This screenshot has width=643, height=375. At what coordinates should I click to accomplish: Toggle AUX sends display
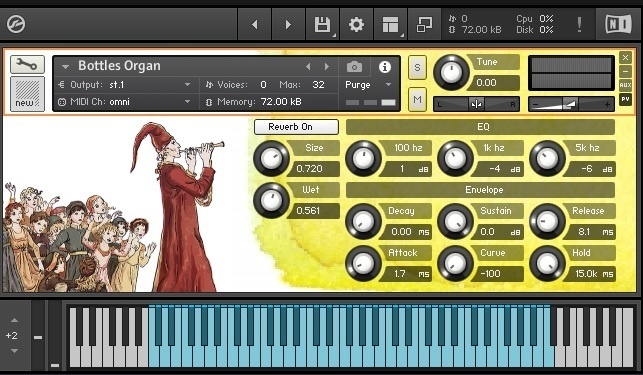click(625, 85)
